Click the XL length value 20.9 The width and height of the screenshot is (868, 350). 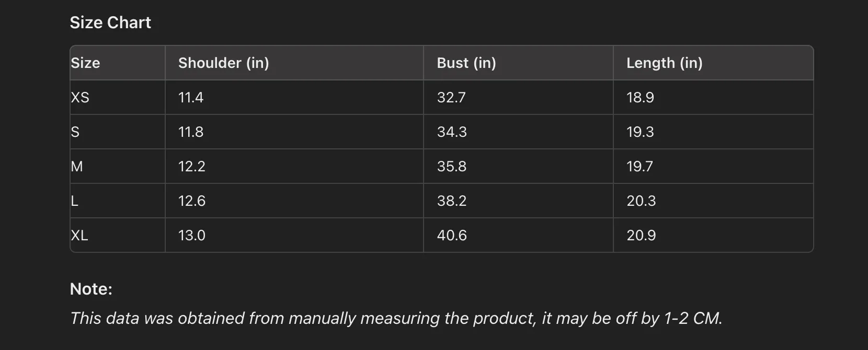(641, 235)
